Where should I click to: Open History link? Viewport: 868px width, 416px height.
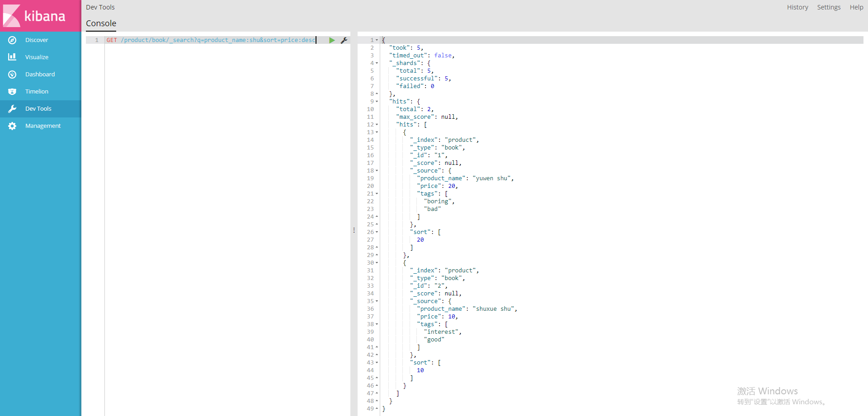click(x=797, y=7)
